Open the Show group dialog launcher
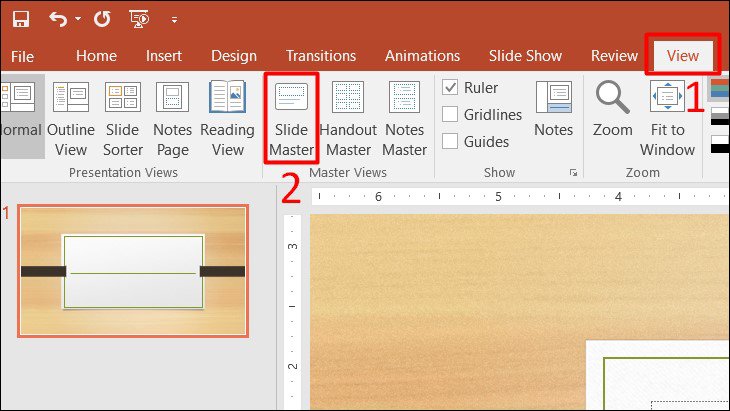 pyautogui.click(x=574, y=173)
